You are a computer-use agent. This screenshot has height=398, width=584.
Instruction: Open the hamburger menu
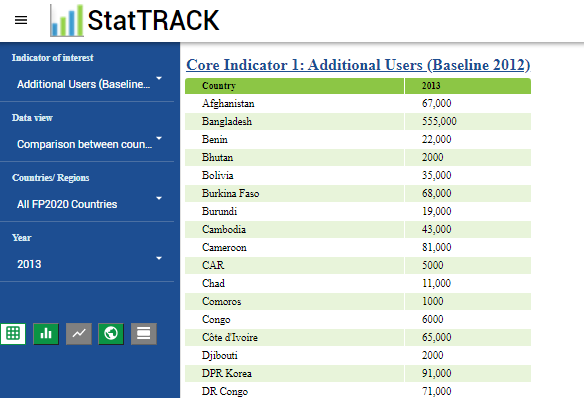(21, 20)
